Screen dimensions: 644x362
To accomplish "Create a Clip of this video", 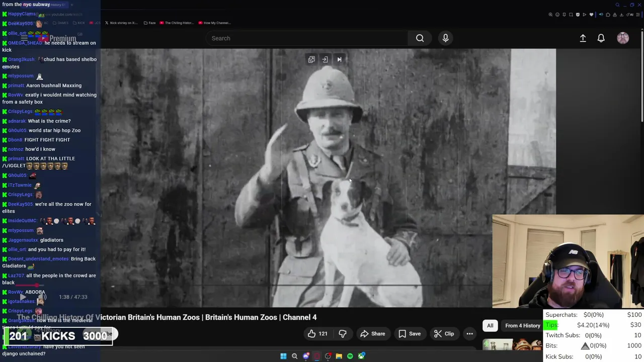I will 444,334.
